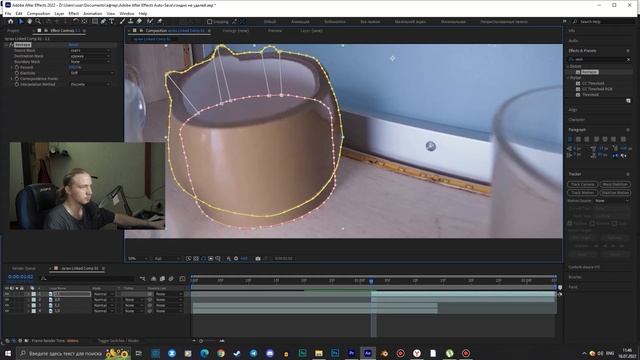
Task: Open layer 1 blending Mode dropdown
Action: click(103, 294)
